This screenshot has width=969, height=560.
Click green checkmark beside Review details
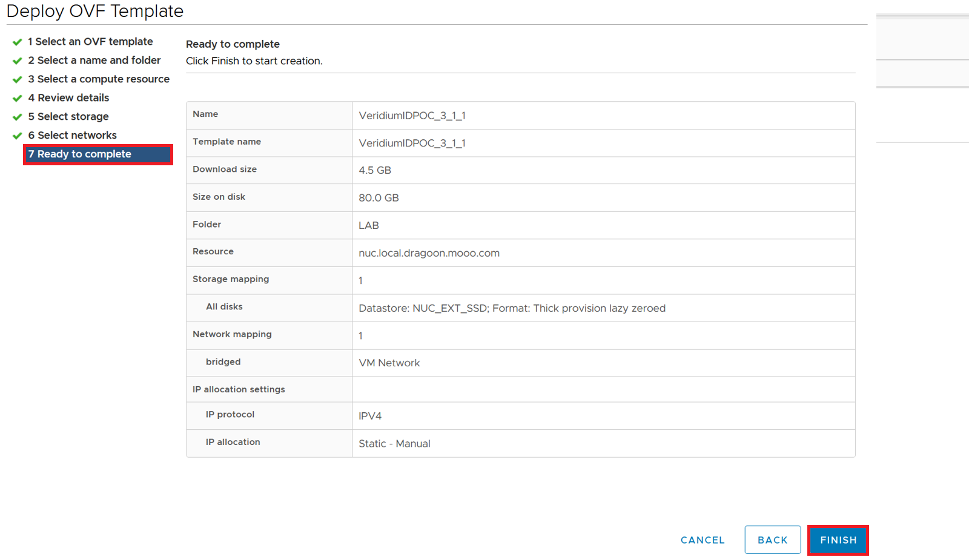click(18, 99)
